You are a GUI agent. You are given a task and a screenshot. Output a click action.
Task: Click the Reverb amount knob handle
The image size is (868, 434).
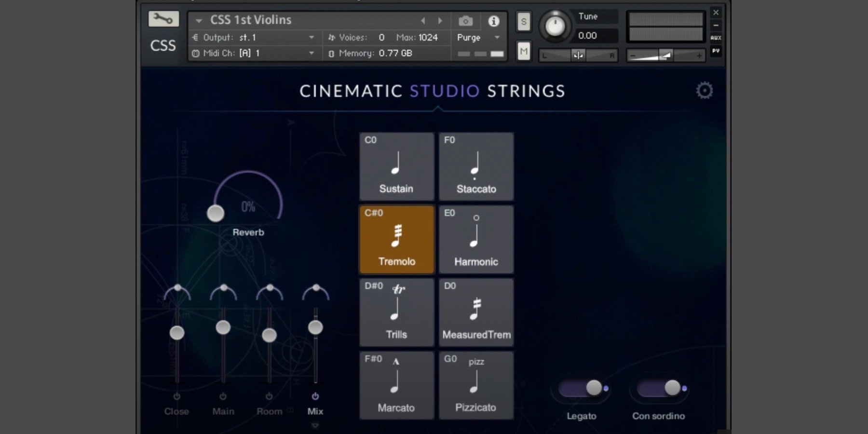216,213
